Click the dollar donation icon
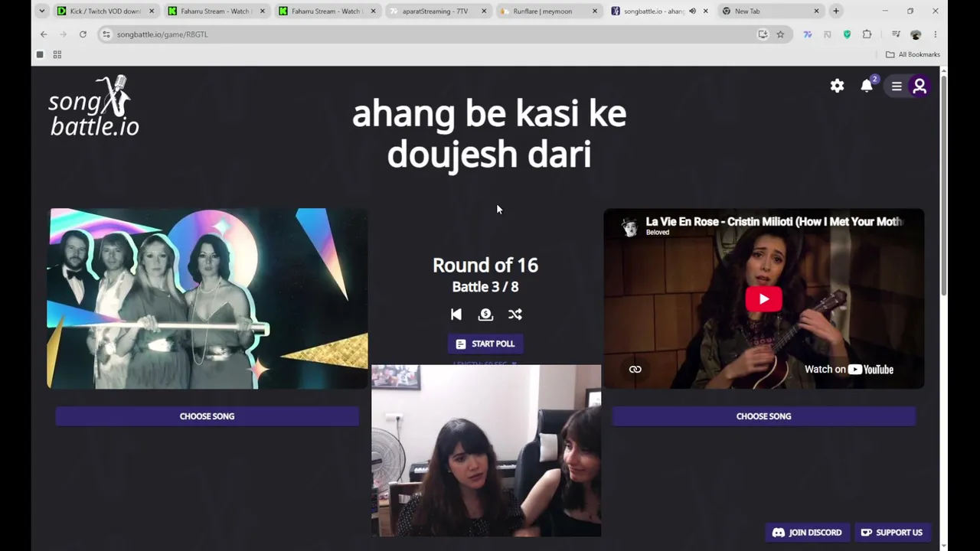The image size is (980, 551). point(485,315)
